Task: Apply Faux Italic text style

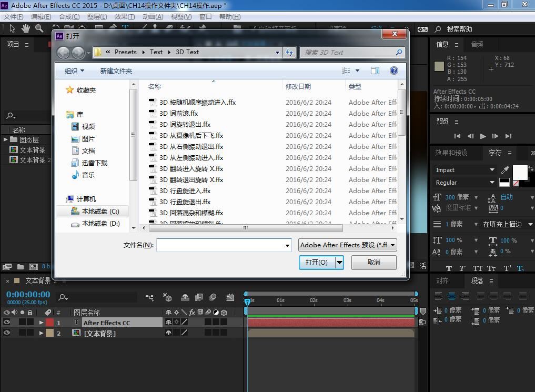Action: [x=462, y=268]
